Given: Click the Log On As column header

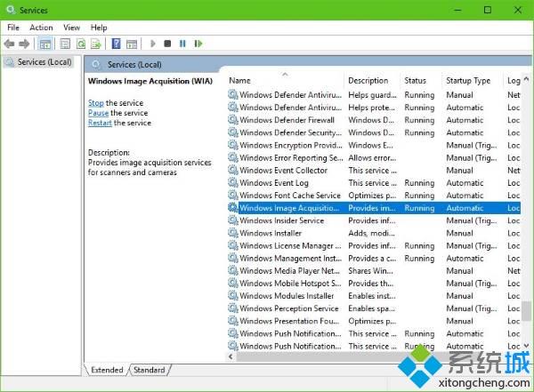Looking at the screenshot, I should pyautogui.click(x=514, y=81).
